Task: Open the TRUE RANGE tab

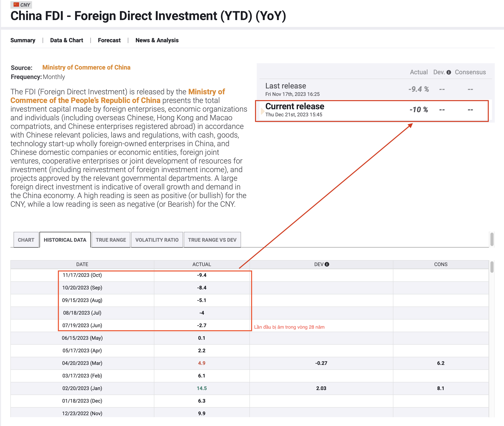Action: click(111, 240)
